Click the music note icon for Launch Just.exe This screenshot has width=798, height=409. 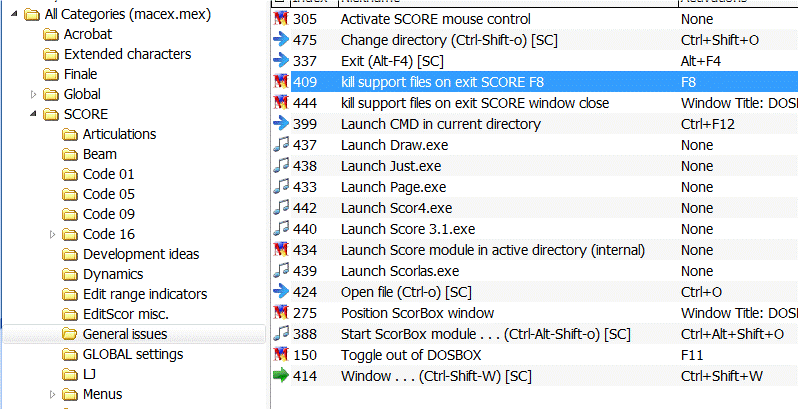pyautogui.click(x=281, y=166)
